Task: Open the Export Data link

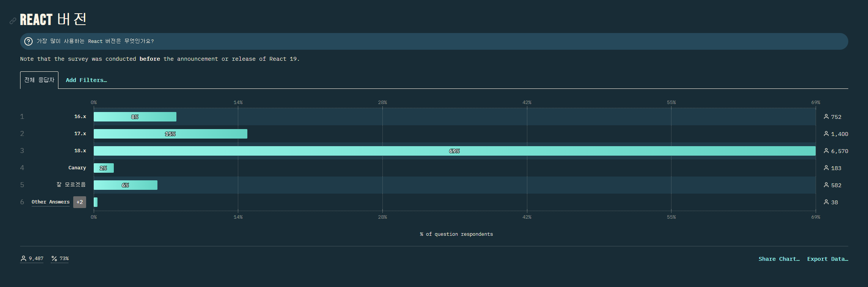Action: click(x=828, y=259)
